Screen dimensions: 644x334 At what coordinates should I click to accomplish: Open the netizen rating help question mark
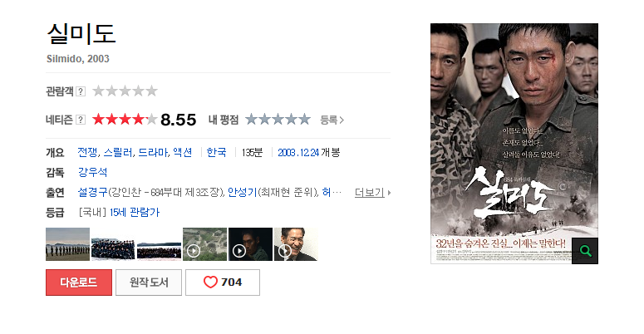point(81,120)
